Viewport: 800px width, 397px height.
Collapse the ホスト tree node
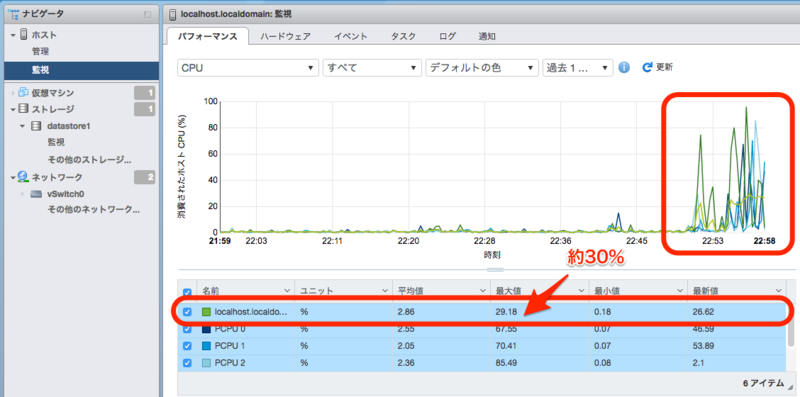click(x=12, y=35)
